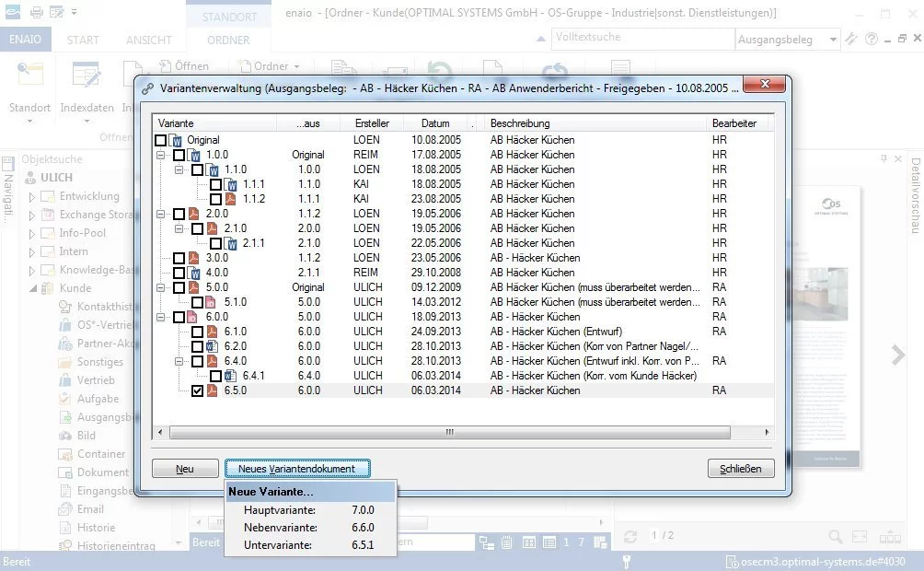Click the Indexdaten ribbon icon
The height and width of the screenshot is (571, 924).
86,76
